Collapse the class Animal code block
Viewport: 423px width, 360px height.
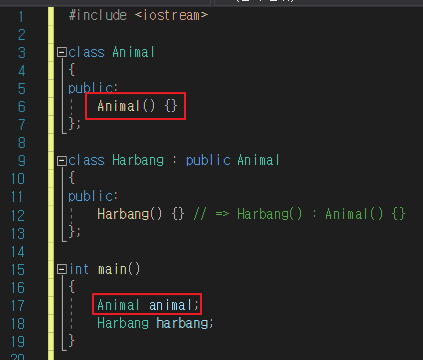click(62, 52)
